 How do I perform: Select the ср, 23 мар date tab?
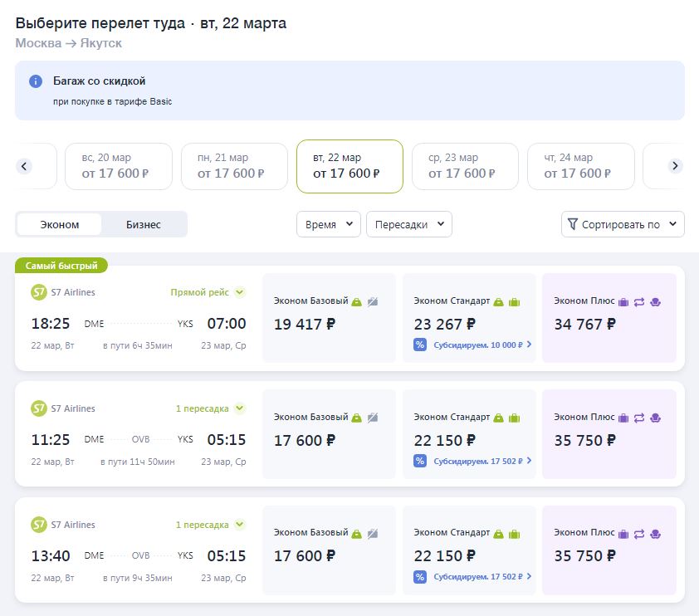click(465, 166)
